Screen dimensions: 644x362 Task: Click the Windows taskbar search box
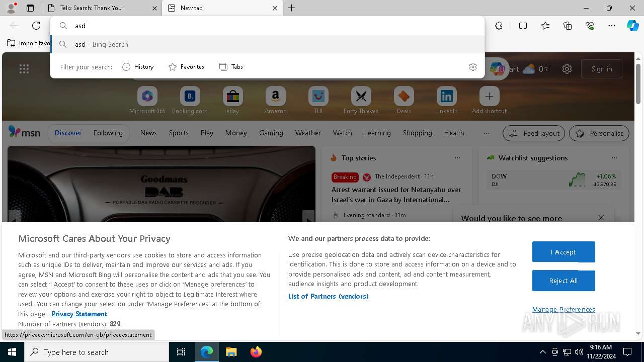[97, 352]
